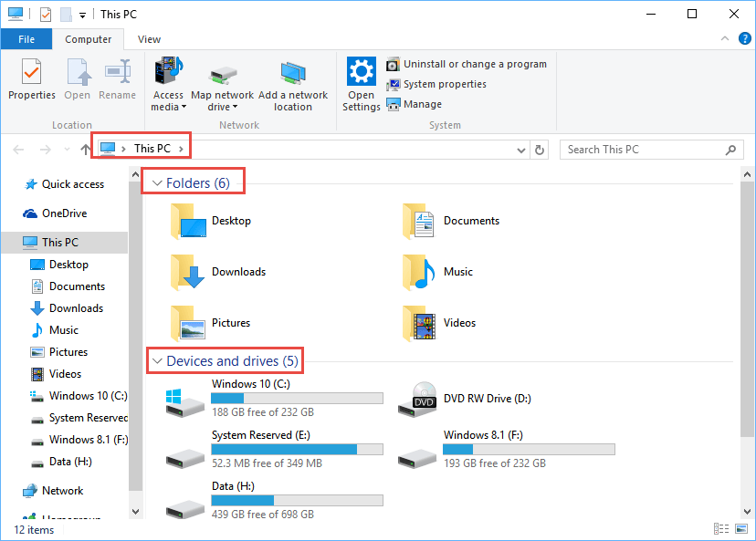This screenshot has height=541, width=756.
Task: Click the Search This PC field
Action: coord(651,150)
